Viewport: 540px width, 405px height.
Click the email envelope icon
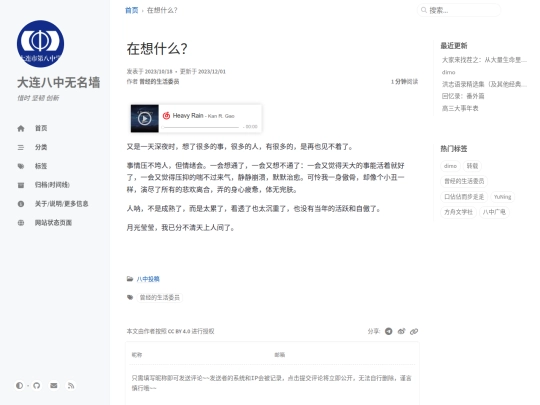tap(54, 385)
